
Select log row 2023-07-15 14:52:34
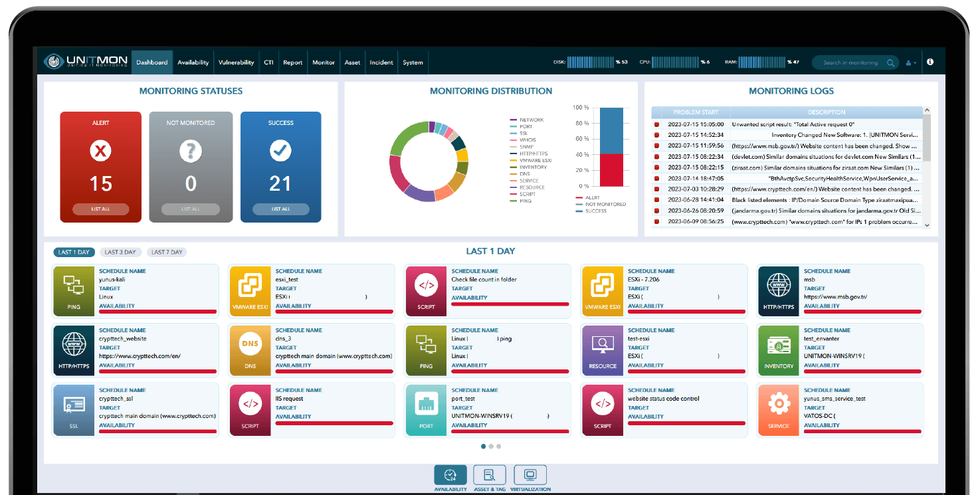787,135
